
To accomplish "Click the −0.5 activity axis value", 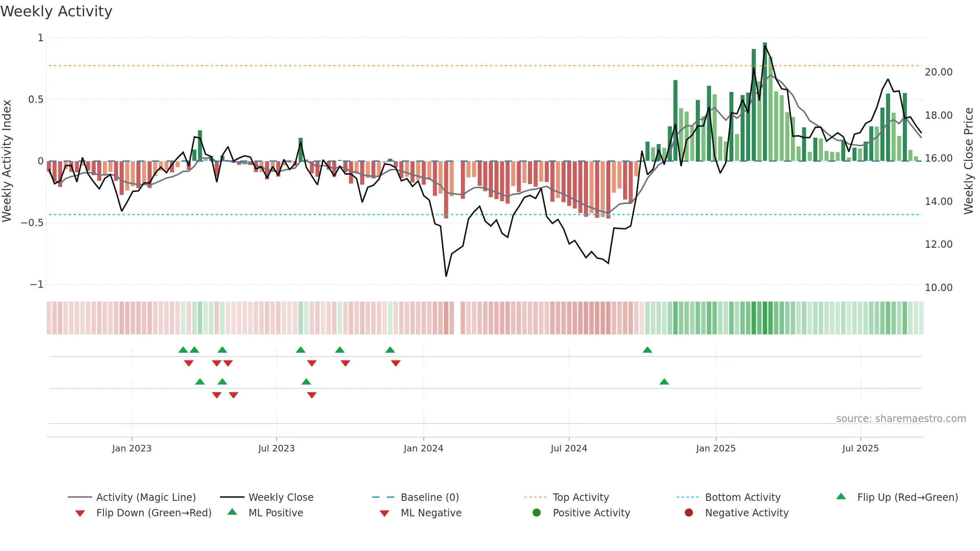I will 32,223.
